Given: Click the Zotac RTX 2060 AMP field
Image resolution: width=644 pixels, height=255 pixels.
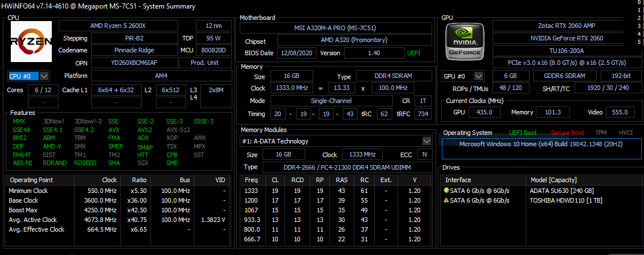Looking at the screenshot, I should pyautogui.click(x=567, y=26).
